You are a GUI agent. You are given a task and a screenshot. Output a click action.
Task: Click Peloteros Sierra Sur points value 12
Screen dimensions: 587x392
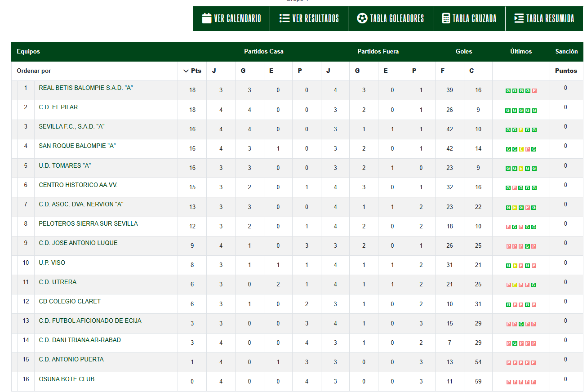click(x=192, y=227)
